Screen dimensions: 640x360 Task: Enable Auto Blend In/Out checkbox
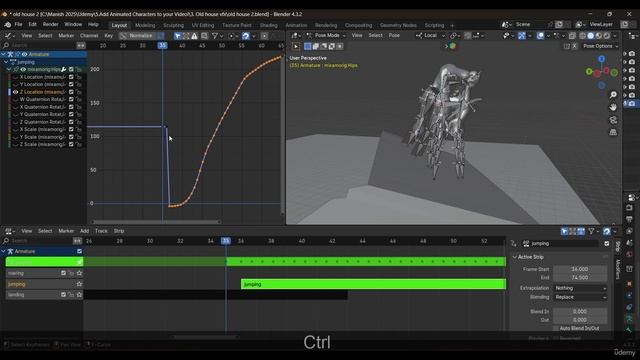[556, 328]
